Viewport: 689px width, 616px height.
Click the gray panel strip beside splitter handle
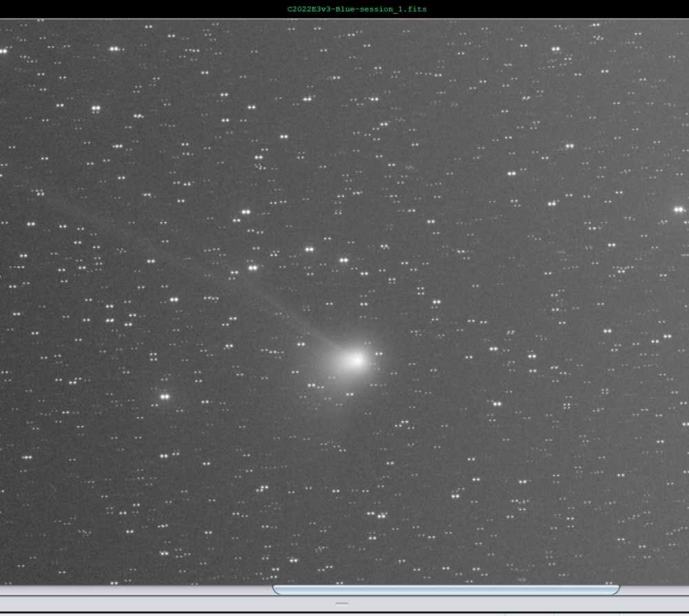[x=172, y=604]
